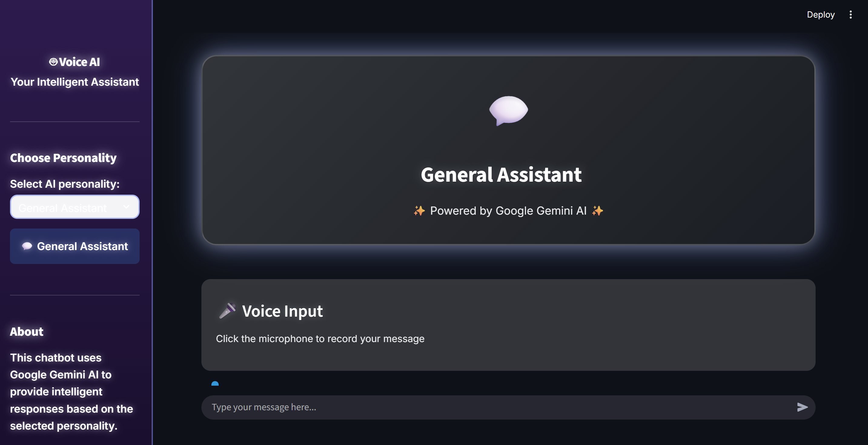Screen dimensions: 868x445
Task: Click the grinning face icon beside Voice AI
Action: (53, 62)
